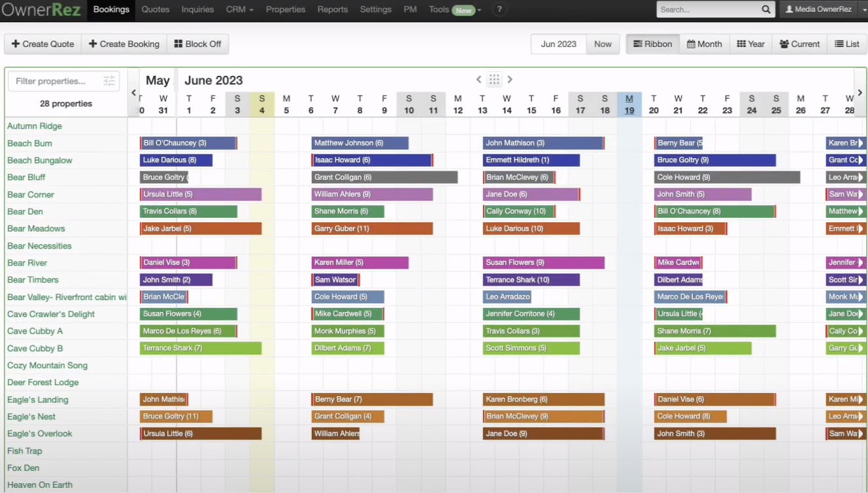
Task: Open the Media OwnerRez account dropdown
Action: pos(818,10)
